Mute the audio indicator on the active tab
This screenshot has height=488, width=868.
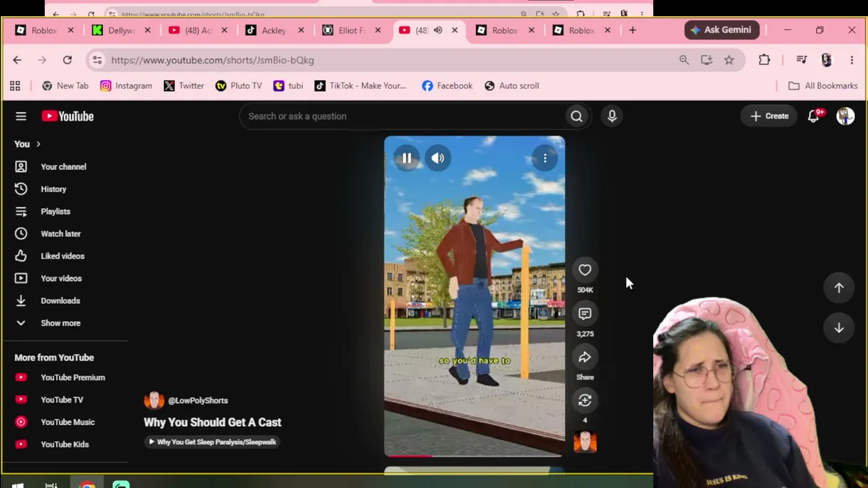pyautogui.click(x=438, y=30)
